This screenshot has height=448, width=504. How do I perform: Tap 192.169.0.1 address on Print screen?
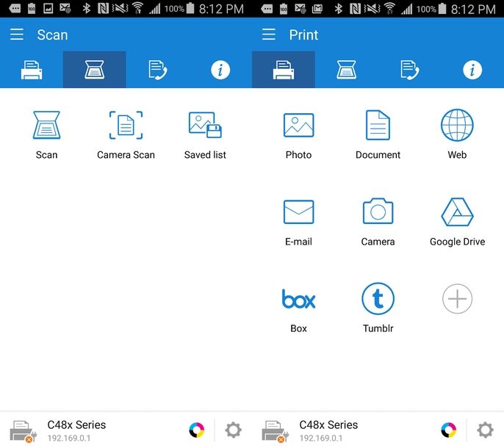321,438
